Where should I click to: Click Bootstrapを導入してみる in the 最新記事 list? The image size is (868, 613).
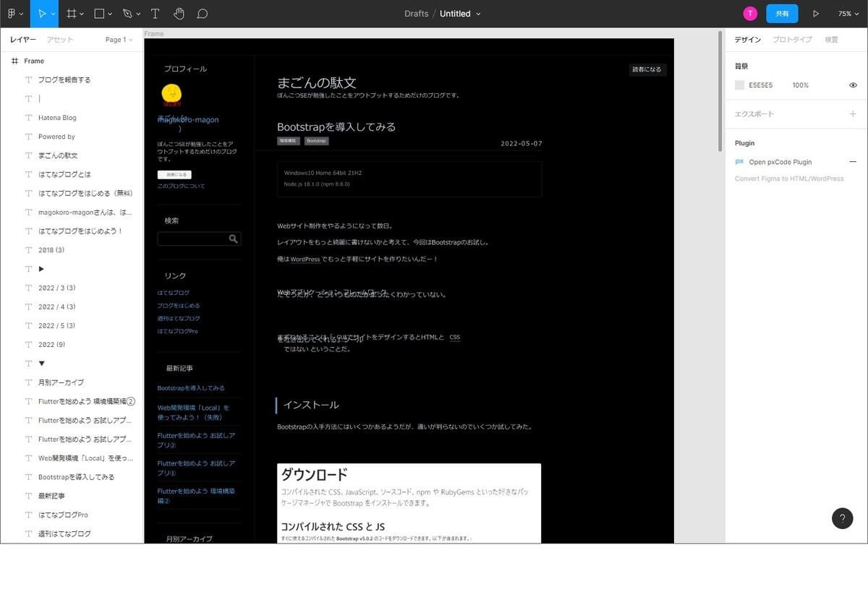191,388
